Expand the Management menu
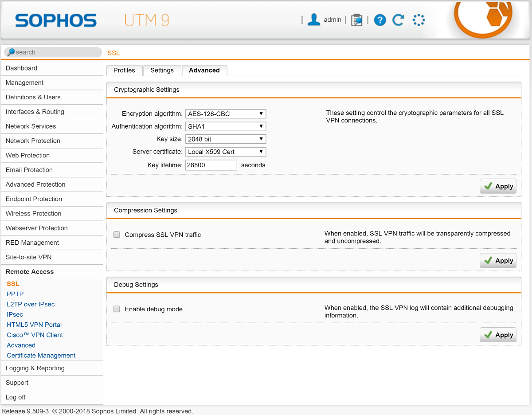The height and width of the screenshot is (415, 532). (x=52, y=83)
